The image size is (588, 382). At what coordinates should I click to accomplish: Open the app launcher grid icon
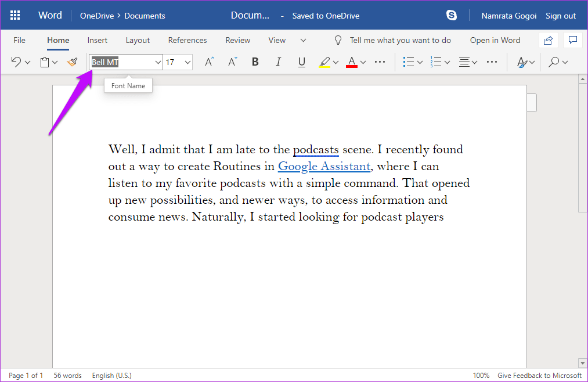coord(16,16)
